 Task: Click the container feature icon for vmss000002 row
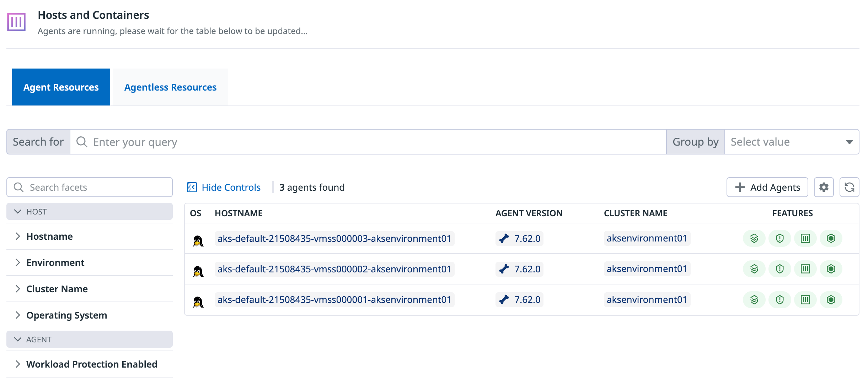tap(805, 269)
